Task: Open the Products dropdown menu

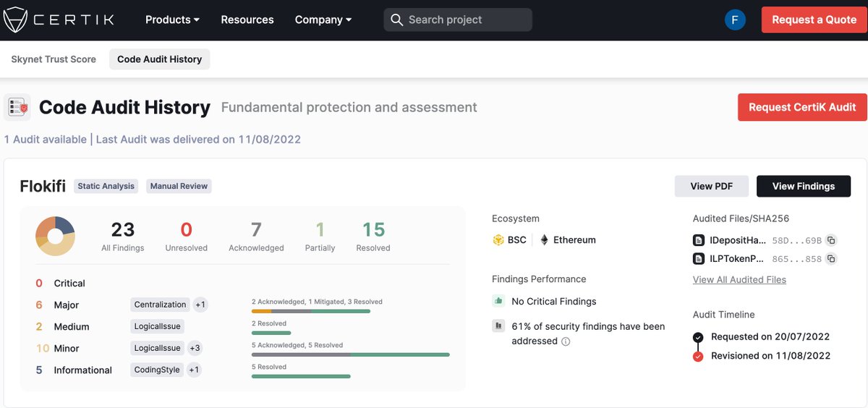Action: point(172,20)
